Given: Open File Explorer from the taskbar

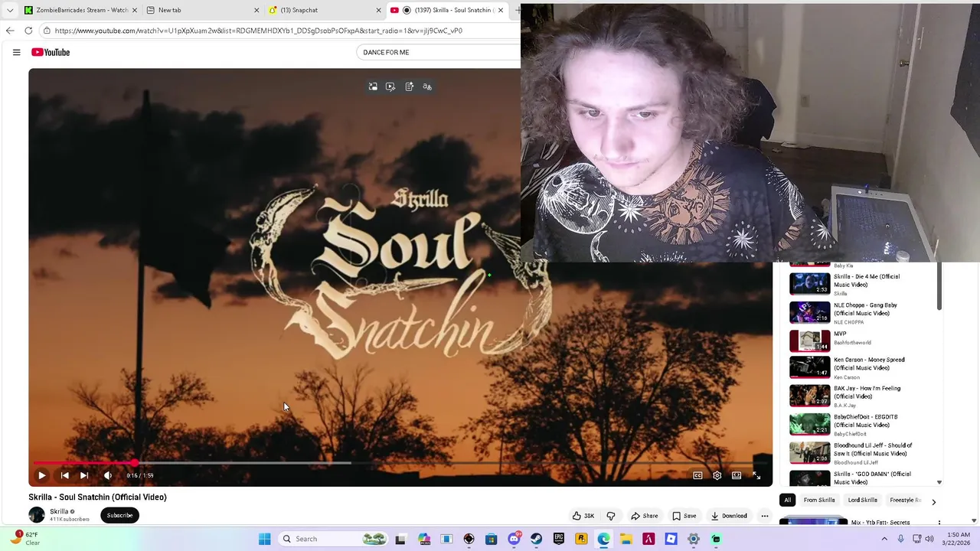Looking at the screenshot, I should (626, 539).
